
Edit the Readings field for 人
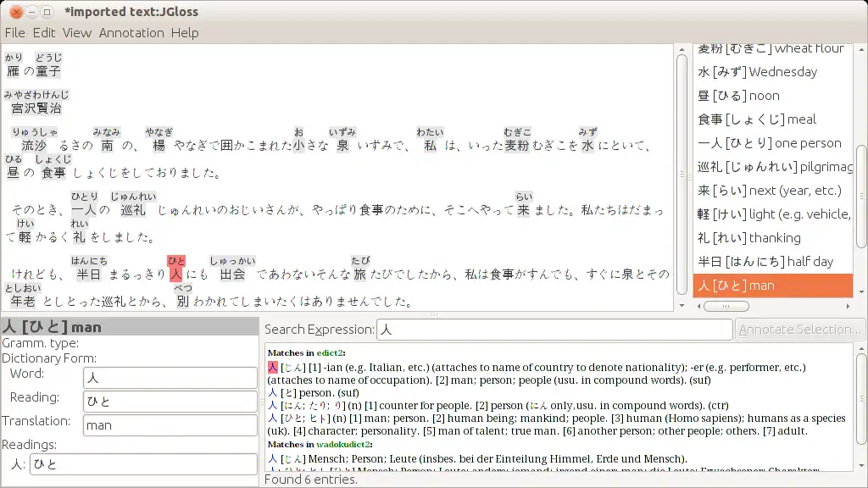coord(142,464)
